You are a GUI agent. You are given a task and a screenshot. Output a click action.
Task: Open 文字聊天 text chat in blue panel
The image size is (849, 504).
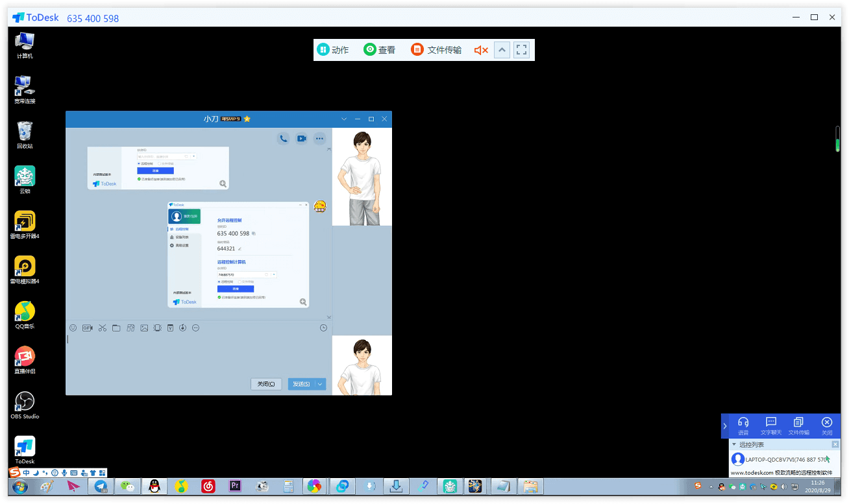point(771,426)
